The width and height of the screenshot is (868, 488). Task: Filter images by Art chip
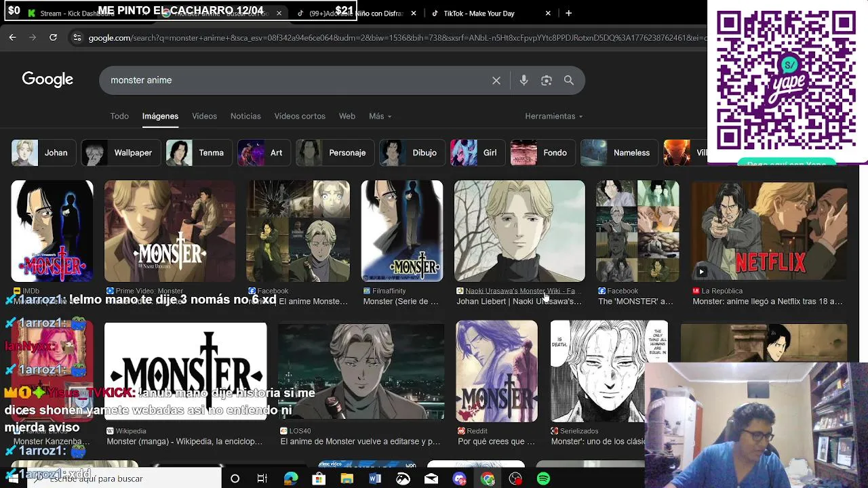pyautogui.click(x=264, y=152)
